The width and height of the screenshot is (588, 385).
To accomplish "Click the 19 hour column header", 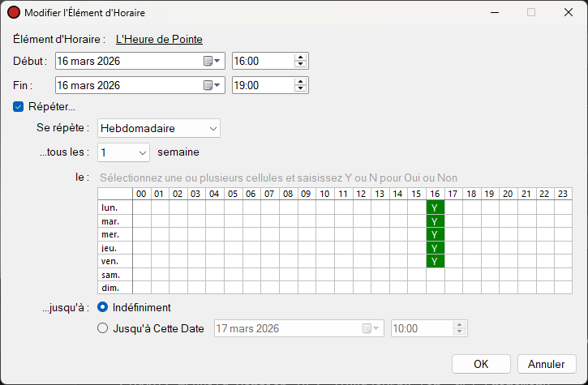I will click(490, 194).
